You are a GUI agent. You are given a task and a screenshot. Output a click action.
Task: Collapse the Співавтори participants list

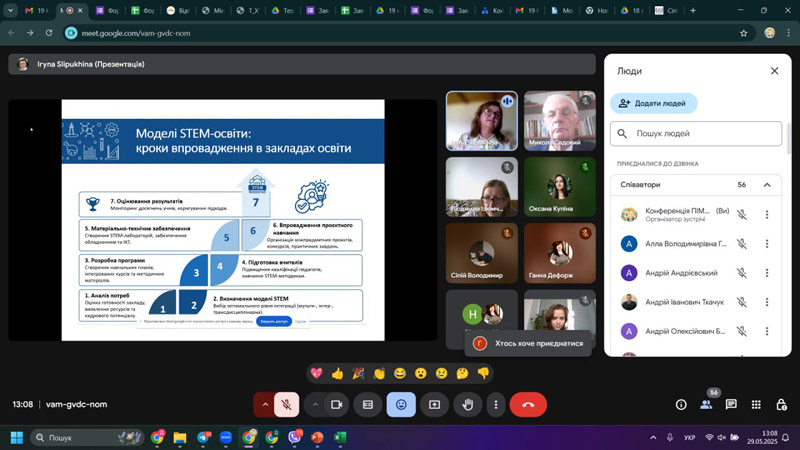(x=767, y=185)
